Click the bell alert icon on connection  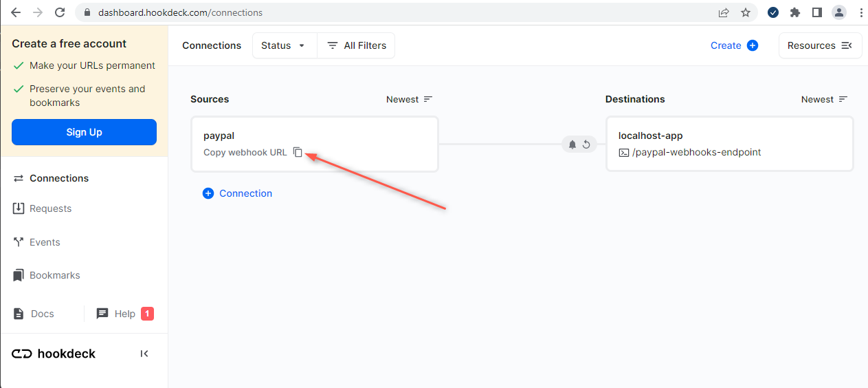pyautogui.click(x=572, y=144)
